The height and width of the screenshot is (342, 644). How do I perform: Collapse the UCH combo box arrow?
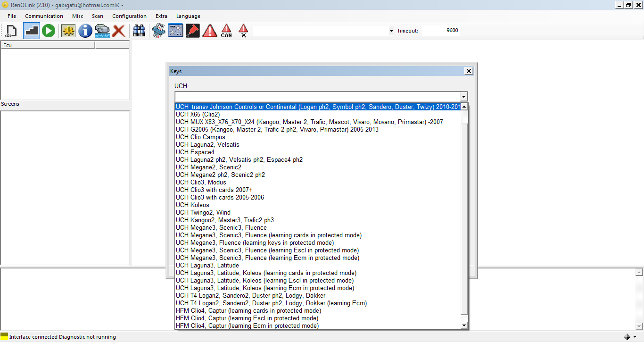[x=463, y=97]
